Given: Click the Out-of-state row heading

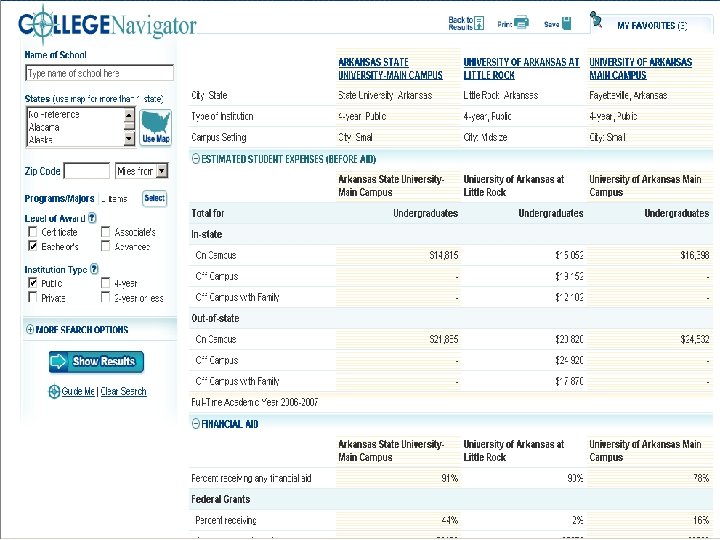Looking at the screenshot, I should click(215, 318).
